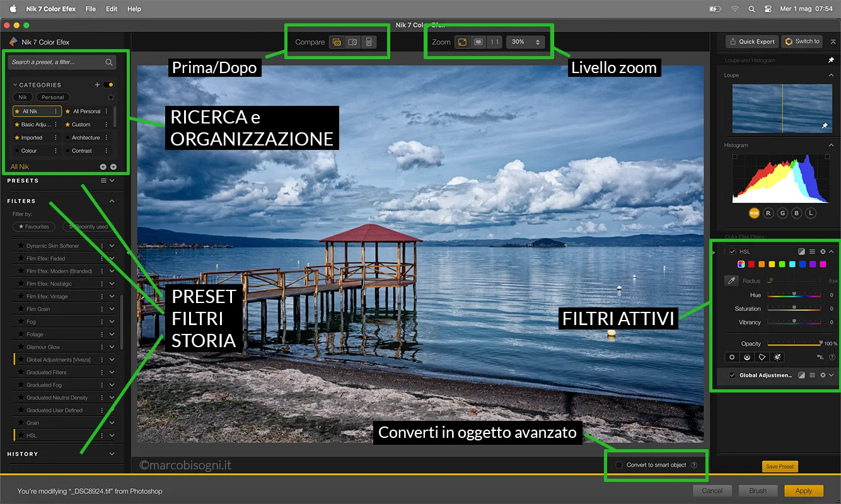
Task: Expand the Foliage filter chevron
Action: coord(112,334)
